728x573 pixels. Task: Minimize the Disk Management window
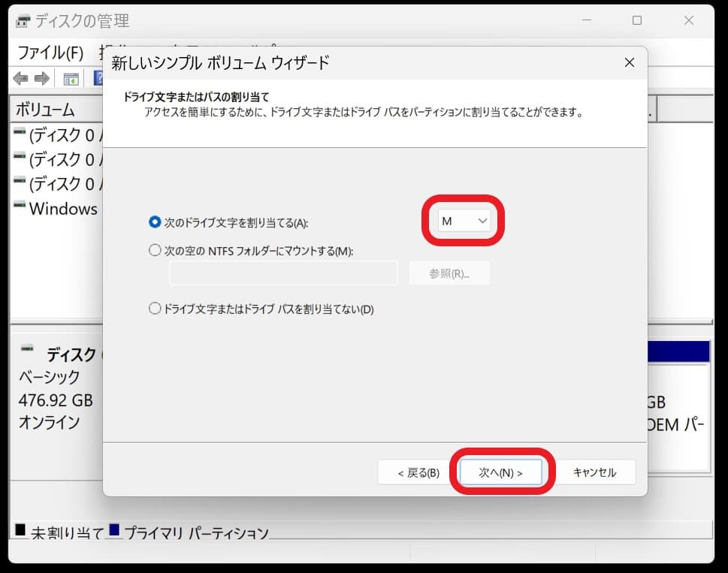pos(587,20)
